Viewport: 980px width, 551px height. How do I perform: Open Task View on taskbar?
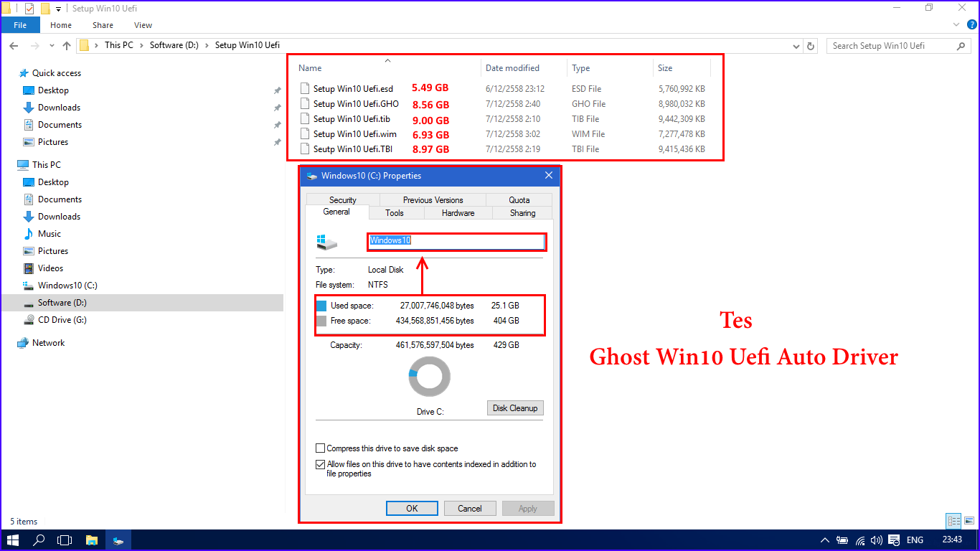[x=65, y=540]
